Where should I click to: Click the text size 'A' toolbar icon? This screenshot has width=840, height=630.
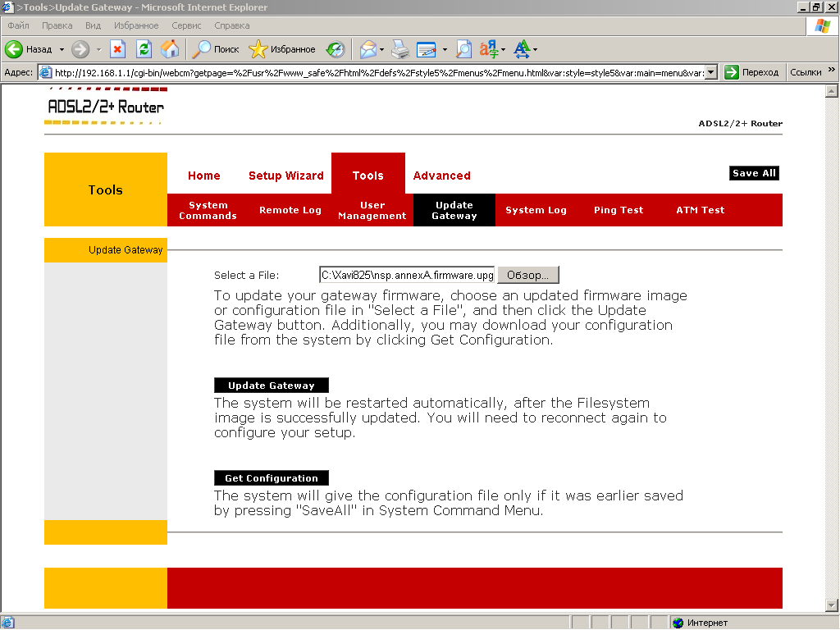coord(522,49)
